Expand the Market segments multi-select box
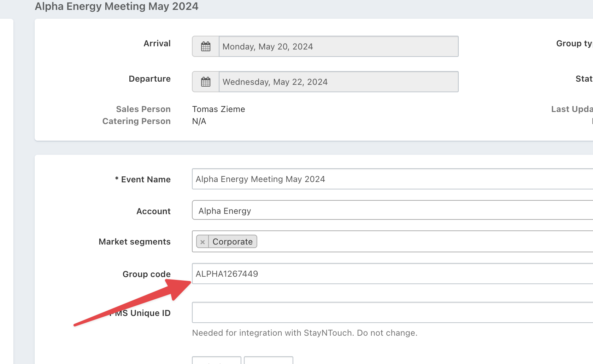 coord(424,242)
